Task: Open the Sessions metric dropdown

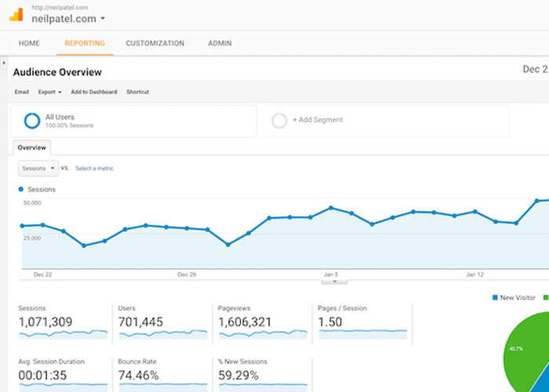Action: click(x=38, y=168)
